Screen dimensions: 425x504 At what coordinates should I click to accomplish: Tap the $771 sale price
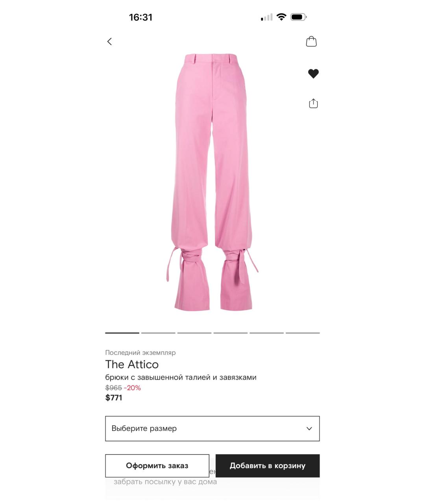tap(114, 398)
